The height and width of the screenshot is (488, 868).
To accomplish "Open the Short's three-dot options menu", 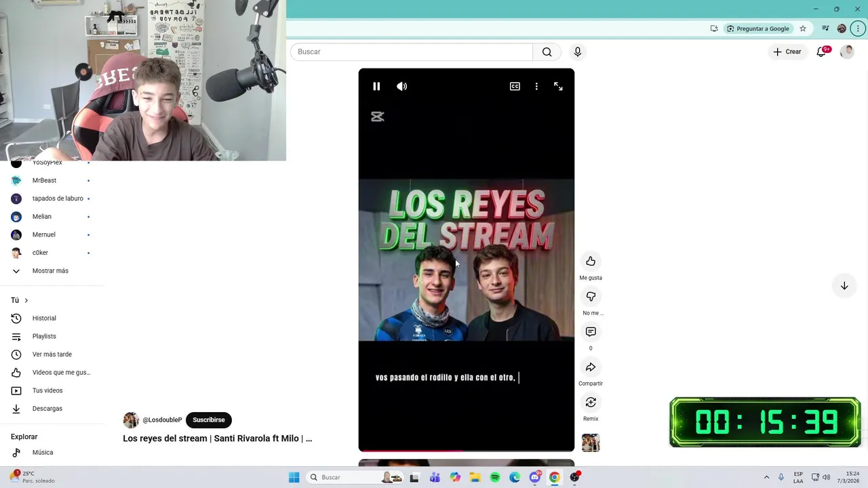I will point(536,86).
